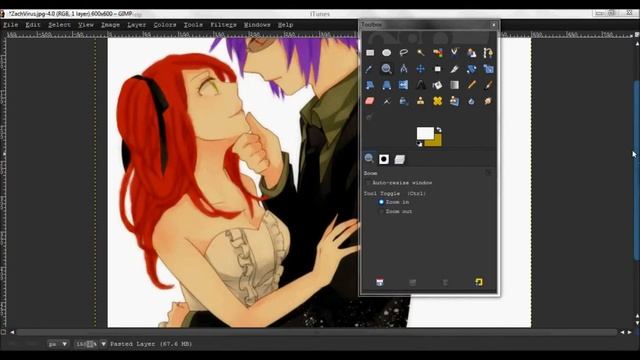Select the Ink tool
The height and width of the screenshot is (360, 640).
(404, 101)
